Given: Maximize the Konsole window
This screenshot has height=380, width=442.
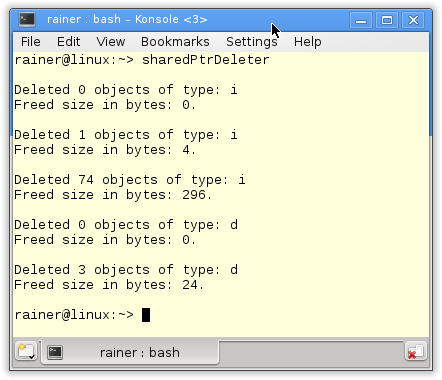Looking at the screenshot, I should tap(387, 21).
